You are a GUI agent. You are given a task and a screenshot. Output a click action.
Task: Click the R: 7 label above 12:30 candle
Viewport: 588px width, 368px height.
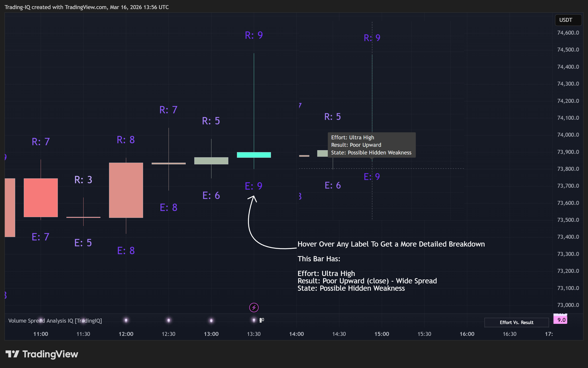click(x=169, y=110)
